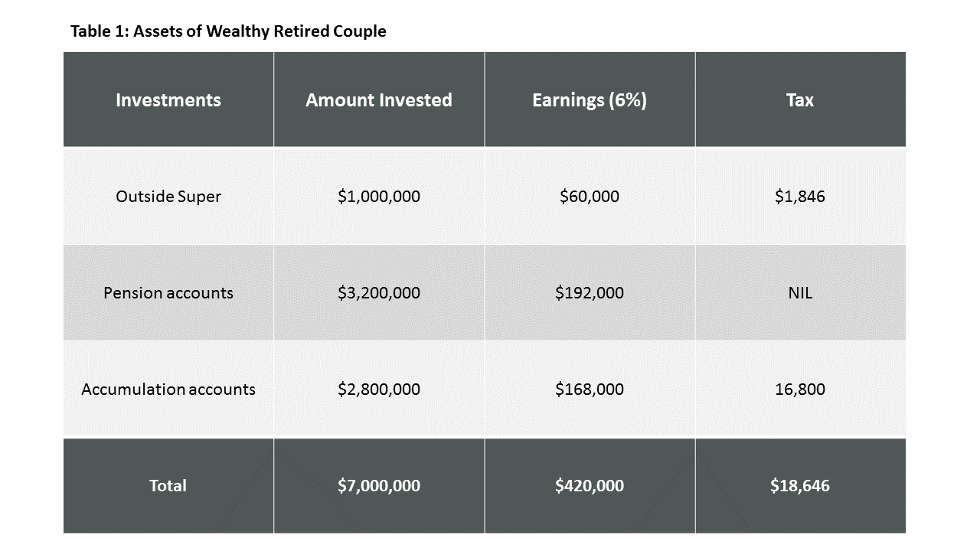The width and height of the screenshot is (980, 551).
Task: Select the 'Earnings (6%)' header cell
Action: (x=590, y=100)
